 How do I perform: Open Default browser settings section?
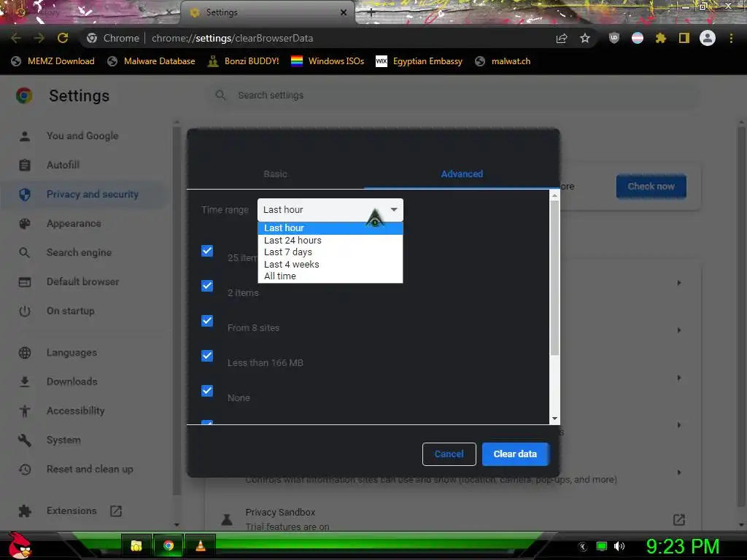83,281
